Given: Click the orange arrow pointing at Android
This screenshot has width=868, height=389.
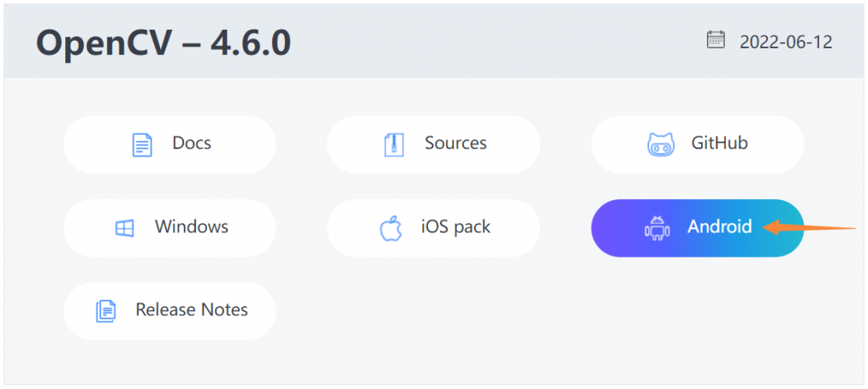Looking at the screenshot, I should pyautogui.click(x=809, y=227).
